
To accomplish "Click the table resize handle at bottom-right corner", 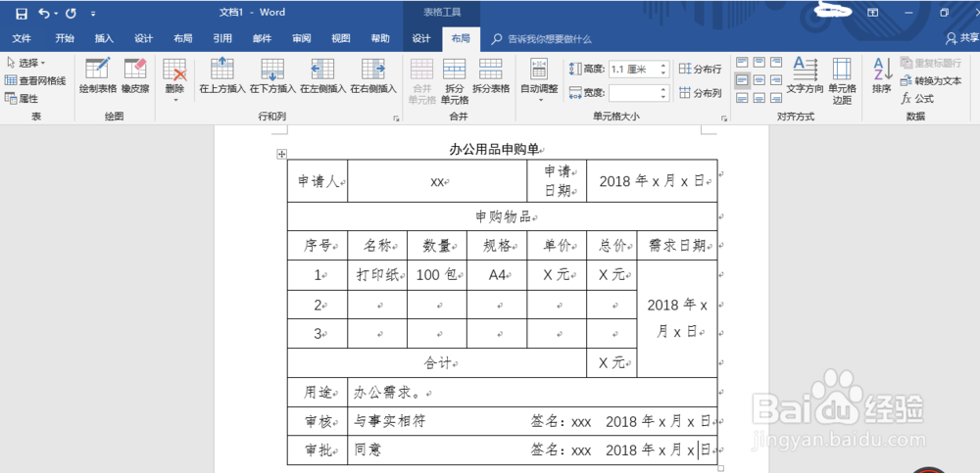I will (720, 468).
